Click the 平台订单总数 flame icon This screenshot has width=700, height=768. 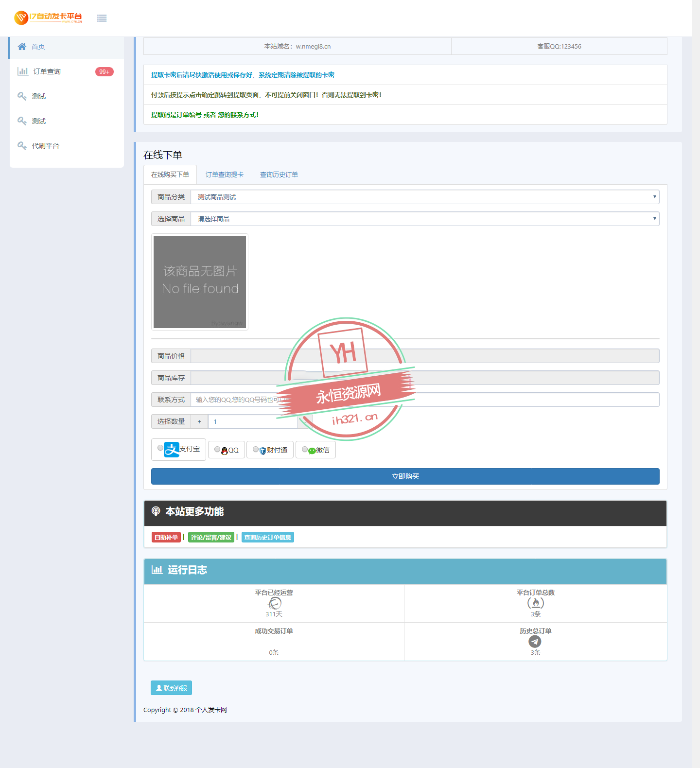click(535, 603)
